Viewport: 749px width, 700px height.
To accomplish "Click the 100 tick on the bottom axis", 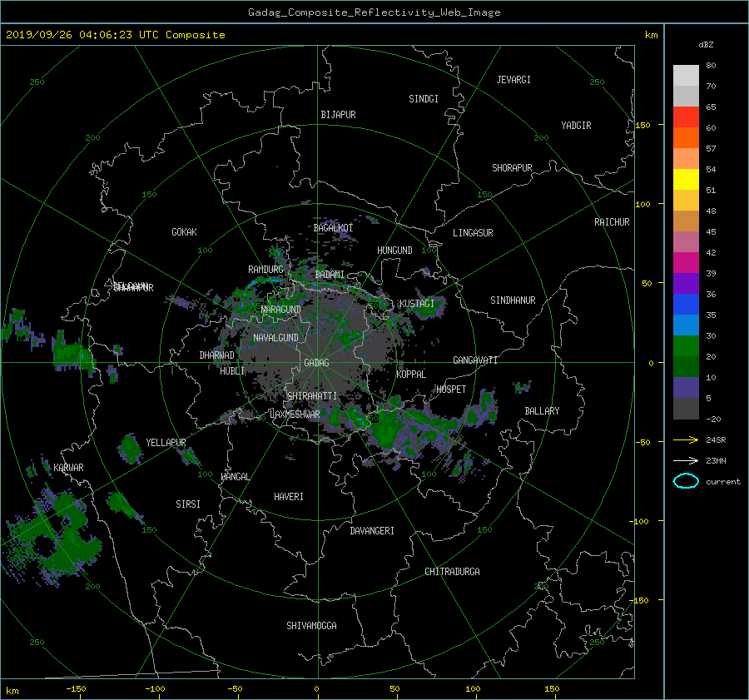I will point(473,689).
